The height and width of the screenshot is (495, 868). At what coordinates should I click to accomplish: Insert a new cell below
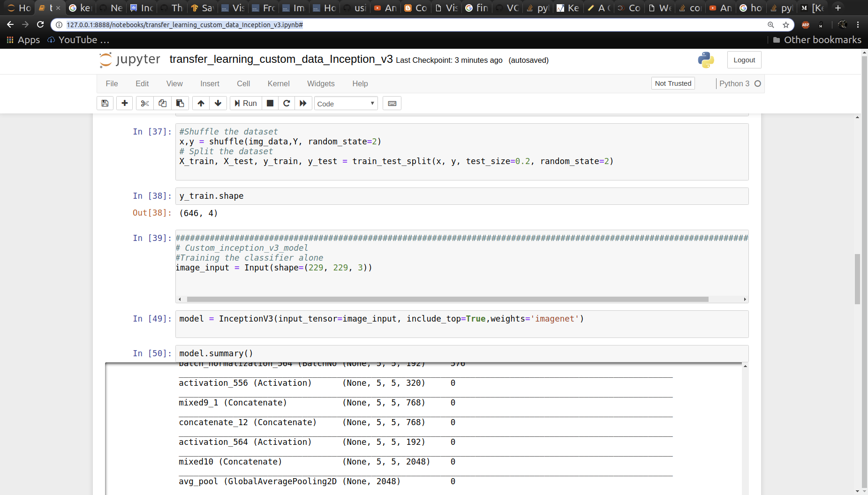(124, 103)
